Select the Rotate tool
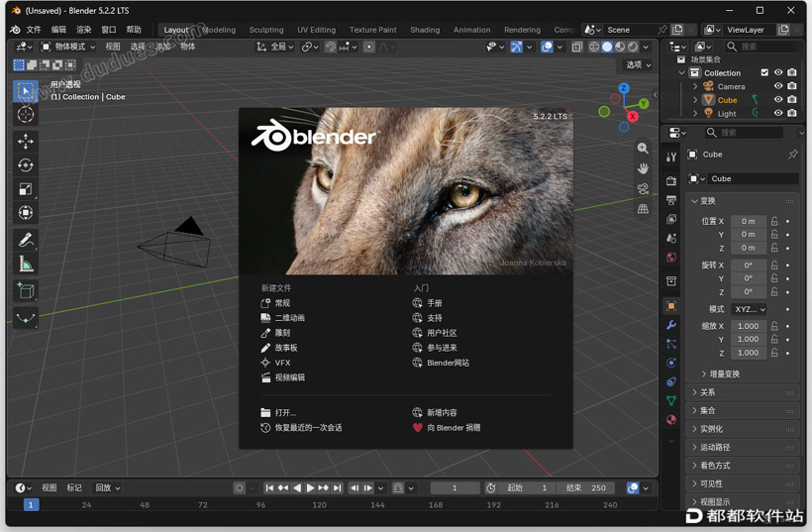The image size is (812, 532). pos(25,165)
